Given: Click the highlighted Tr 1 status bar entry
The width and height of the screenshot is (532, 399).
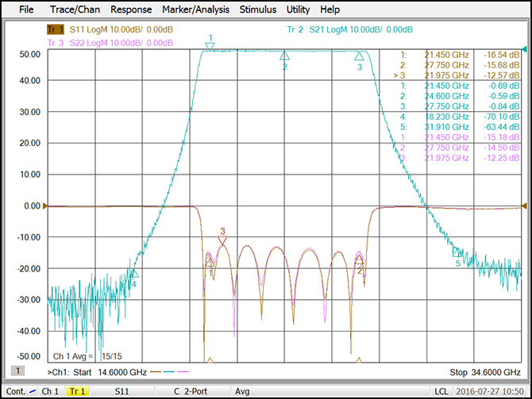Looking at the screenshot, I should pyautogui.click(x=77, y=391).
